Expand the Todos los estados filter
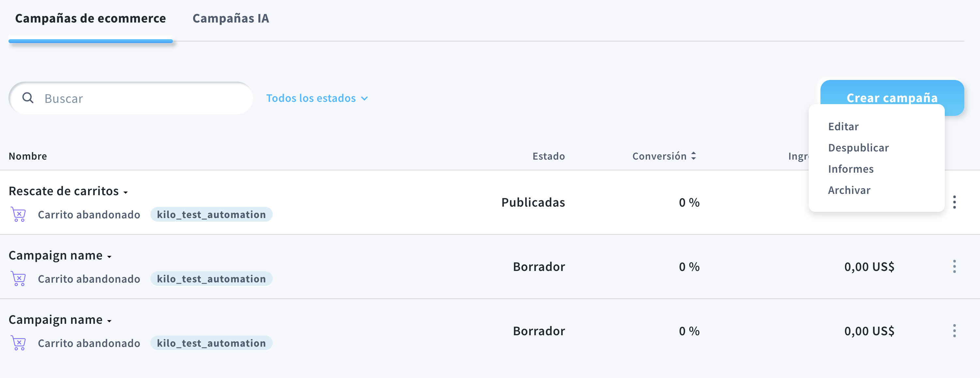The height and width of the screenshot is (378, 980). tap(317, 98)
